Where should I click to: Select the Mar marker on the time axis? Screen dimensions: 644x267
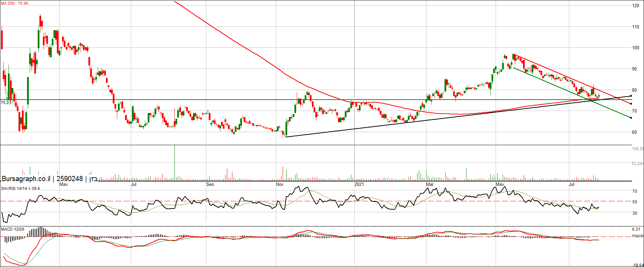[429, 185]
